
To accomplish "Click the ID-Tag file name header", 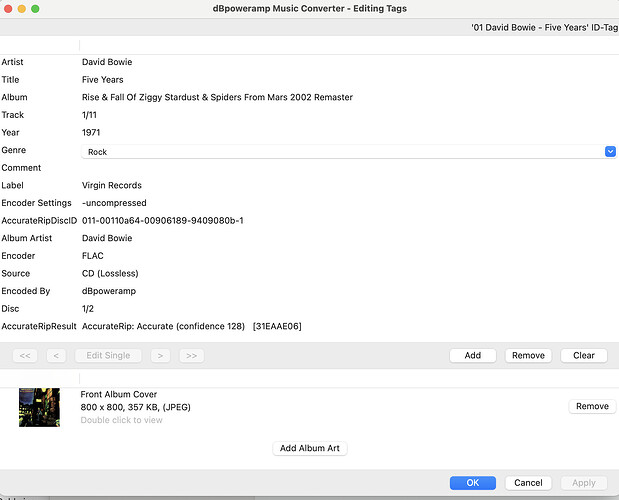I will [544, 27].
